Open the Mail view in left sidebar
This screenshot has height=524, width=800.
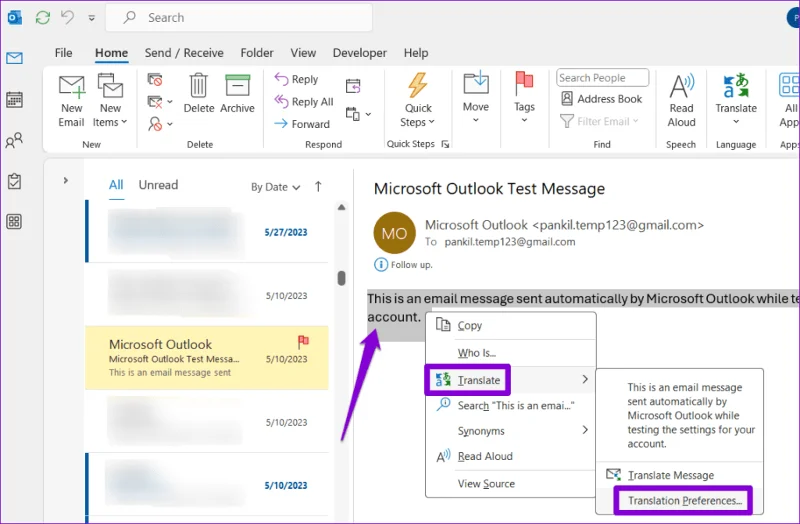pos(14,58)
